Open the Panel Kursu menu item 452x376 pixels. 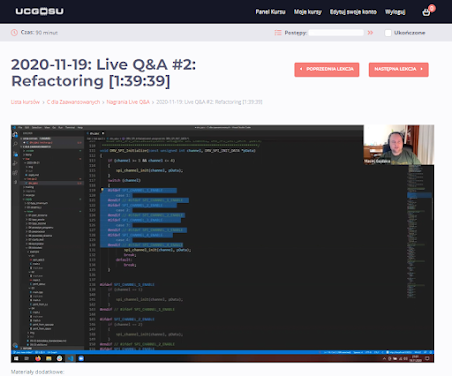pyautogui.click(x=270, y=12)
